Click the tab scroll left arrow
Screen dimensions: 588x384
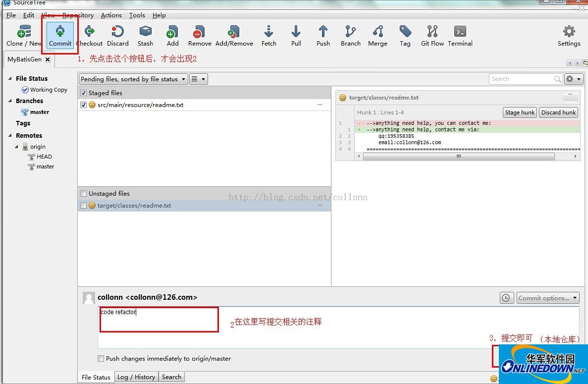click(570, 63)
